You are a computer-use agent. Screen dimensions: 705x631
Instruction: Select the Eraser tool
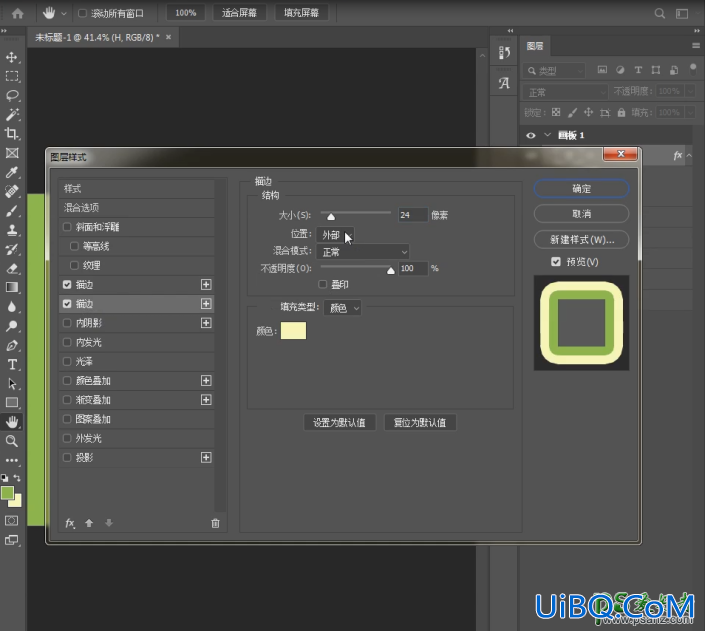pos(12,269)
